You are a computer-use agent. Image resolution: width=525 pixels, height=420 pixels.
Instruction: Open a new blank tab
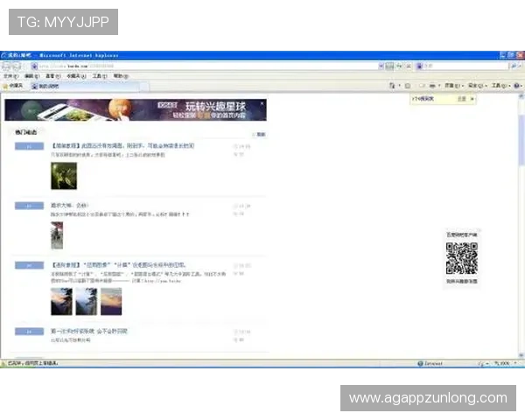point(144,87)
